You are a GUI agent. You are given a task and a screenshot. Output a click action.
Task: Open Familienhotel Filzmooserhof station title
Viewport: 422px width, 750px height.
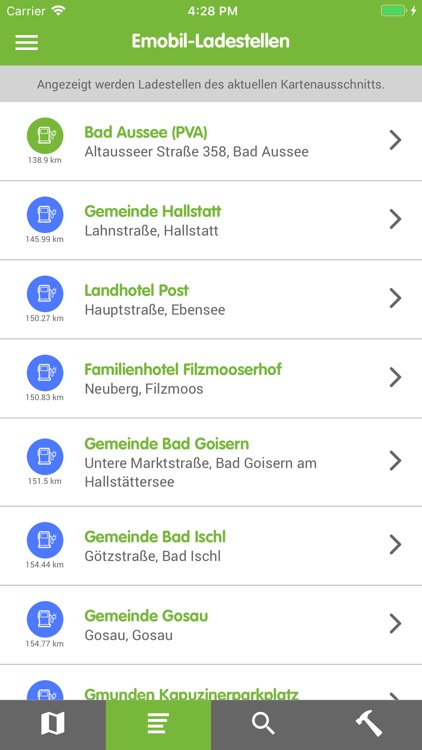click(x=183, y=369)
